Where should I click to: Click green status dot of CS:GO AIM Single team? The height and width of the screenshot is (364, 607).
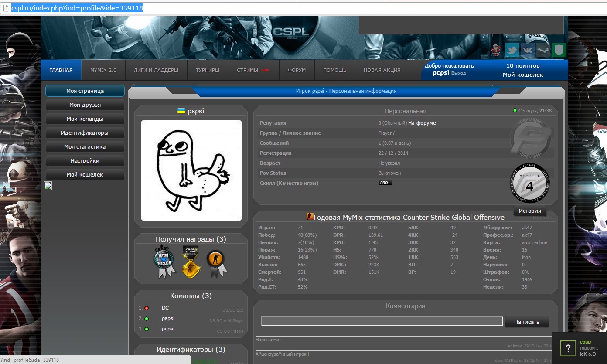point(147,319)
